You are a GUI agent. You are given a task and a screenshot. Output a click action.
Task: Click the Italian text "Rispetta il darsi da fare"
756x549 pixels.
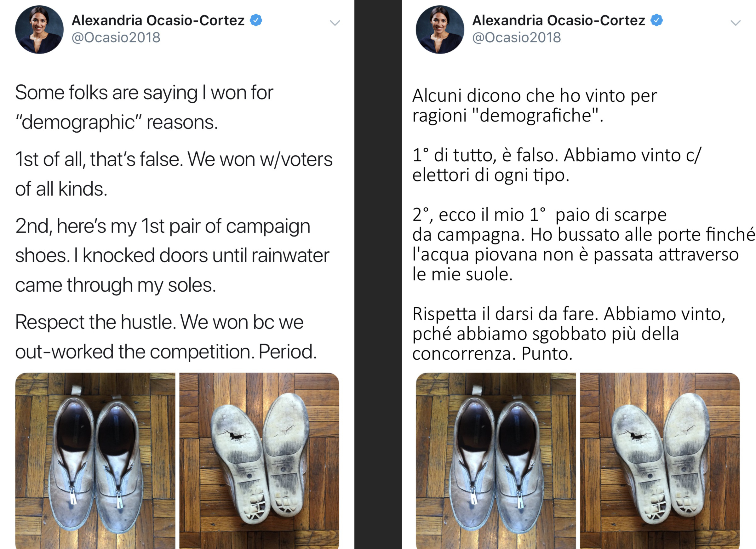tap(505, 314)
